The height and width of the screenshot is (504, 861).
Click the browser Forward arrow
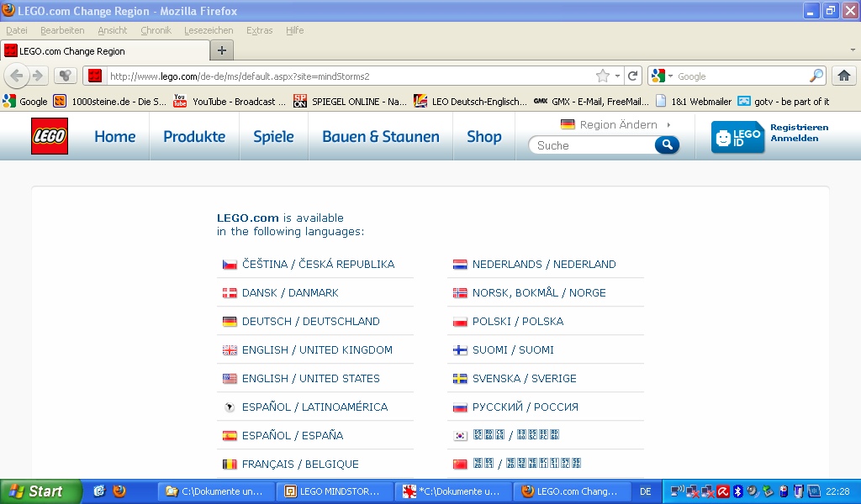37,76
